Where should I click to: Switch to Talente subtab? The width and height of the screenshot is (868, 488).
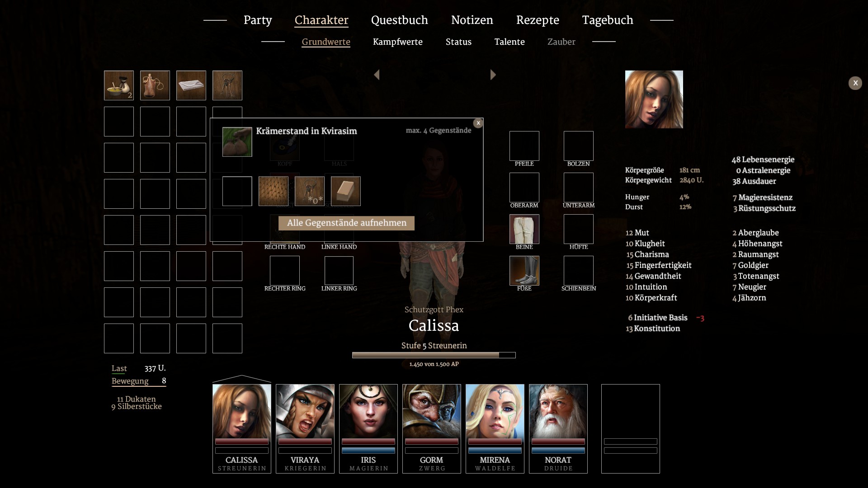(x=509, y=42)
